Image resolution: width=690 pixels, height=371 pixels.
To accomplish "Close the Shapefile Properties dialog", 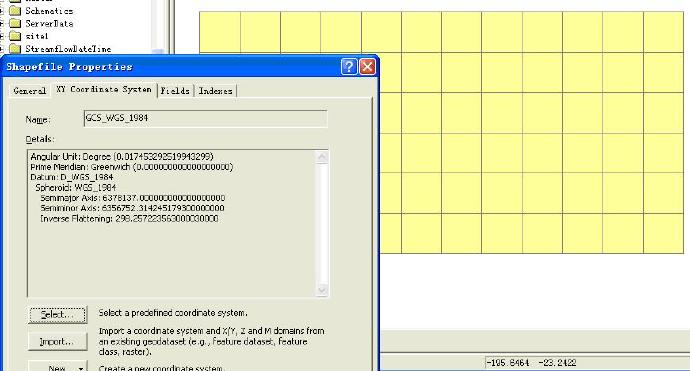I will (367, 66).
